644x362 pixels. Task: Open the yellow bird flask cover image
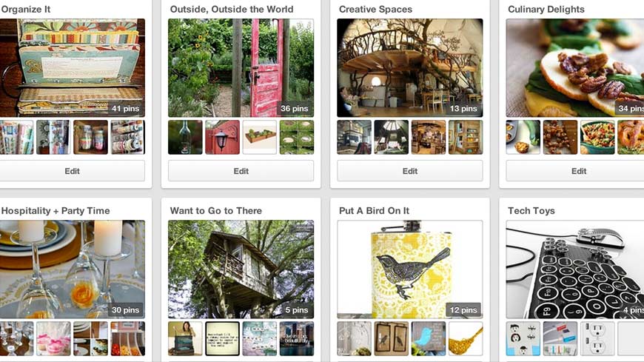click(410, 269)
